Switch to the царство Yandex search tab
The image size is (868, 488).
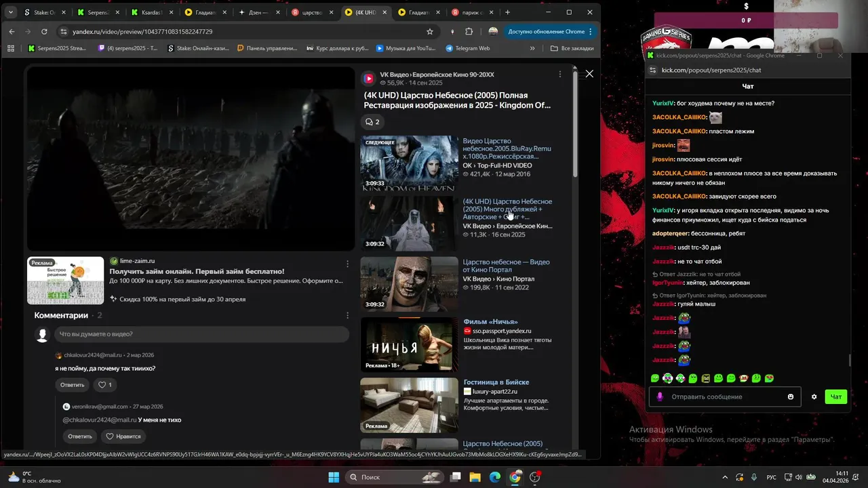[x=313, y=12]
